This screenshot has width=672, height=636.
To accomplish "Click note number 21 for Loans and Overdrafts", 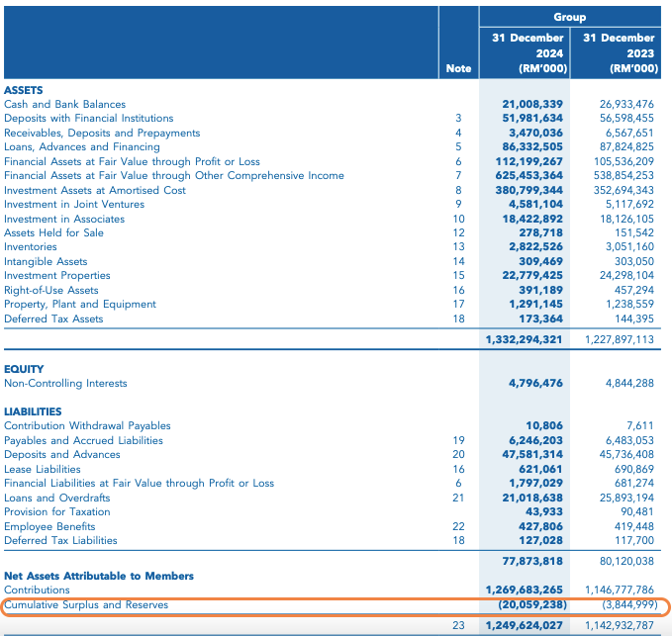I will 458,498.
